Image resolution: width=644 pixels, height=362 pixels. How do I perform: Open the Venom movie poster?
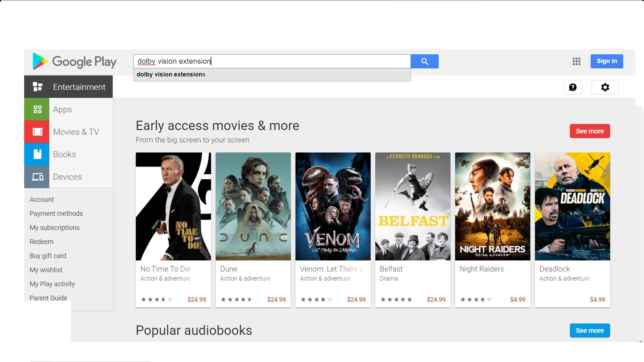click(x=333, y=206)
